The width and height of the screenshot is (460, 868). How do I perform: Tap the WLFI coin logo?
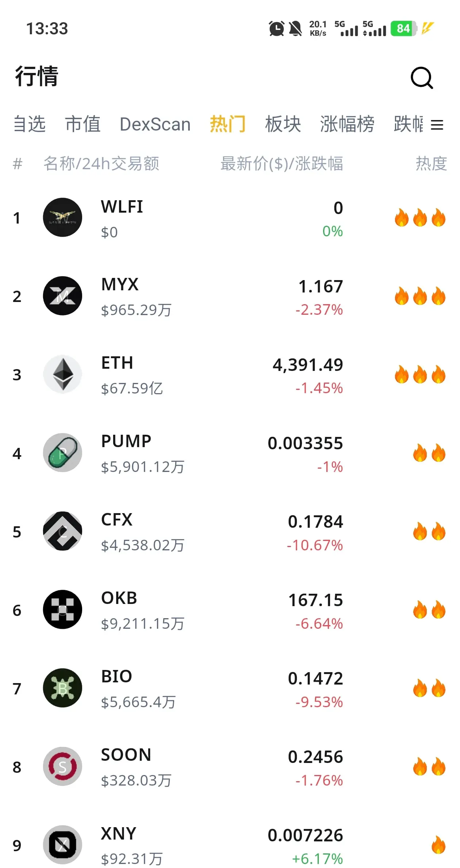click(62, 217)
